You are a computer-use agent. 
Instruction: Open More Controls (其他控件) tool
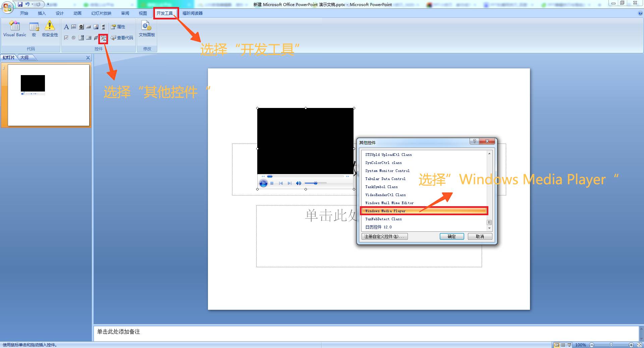[103, 38]
